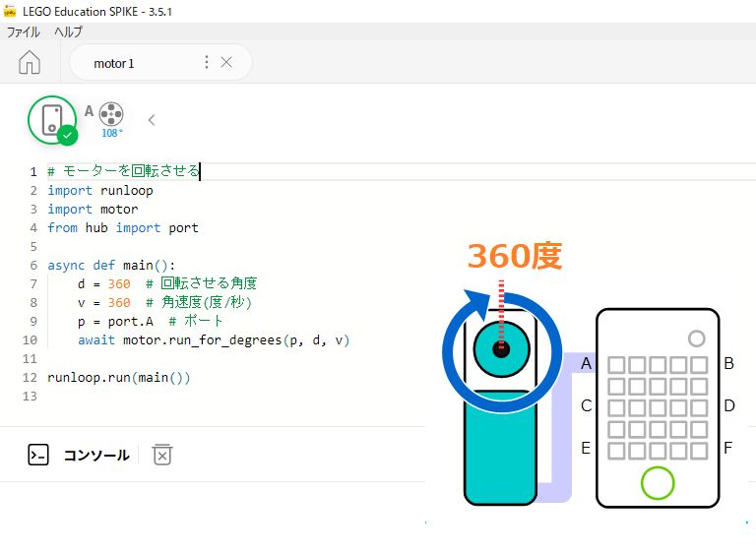Click the port F label on hub illustration
The width and height of the screenshot is (756, 553).
(x=728, y=448)
